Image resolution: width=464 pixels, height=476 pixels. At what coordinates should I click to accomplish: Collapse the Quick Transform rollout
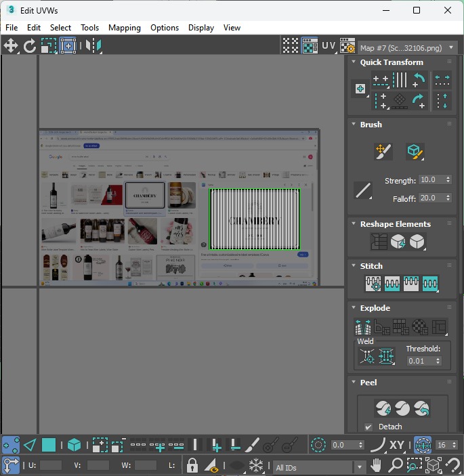click(354, 62)
